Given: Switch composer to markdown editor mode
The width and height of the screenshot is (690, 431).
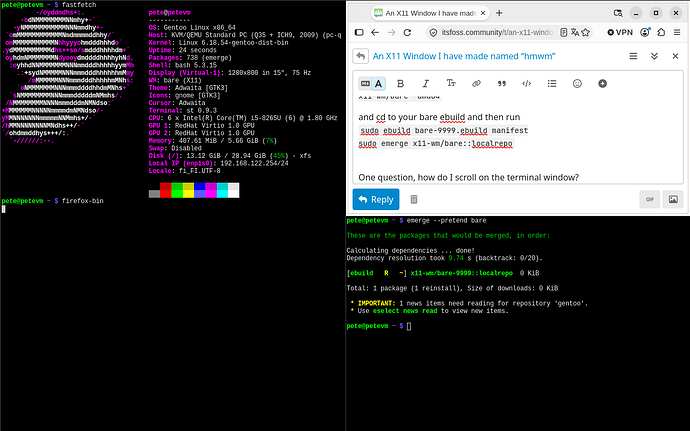Looking at the screenshot, I should click(x=365, y=83).
